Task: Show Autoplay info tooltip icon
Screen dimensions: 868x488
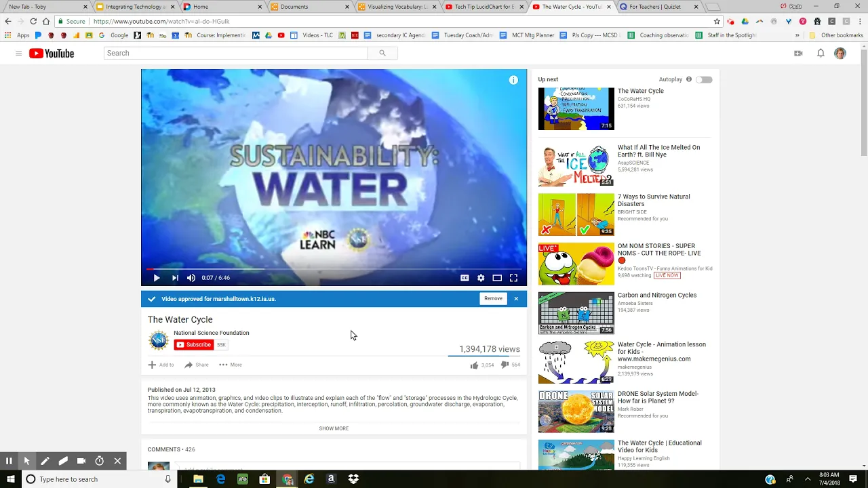Action: pos(689,79)
